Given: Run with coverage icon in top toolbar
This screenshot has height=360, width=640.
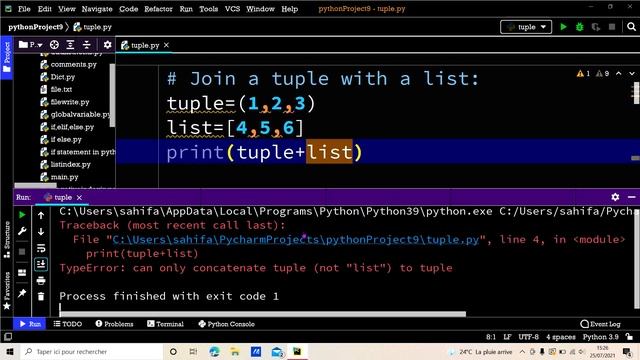Looking at the screenshot, I should 596,27.
